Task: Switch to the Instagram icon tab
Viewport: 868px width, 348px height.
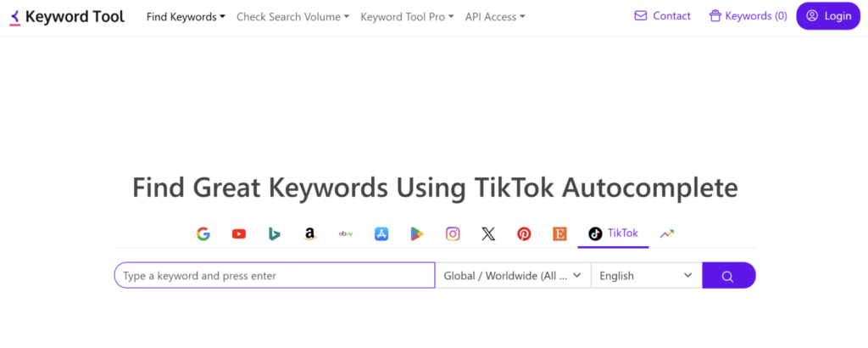Action: (453, 234)
